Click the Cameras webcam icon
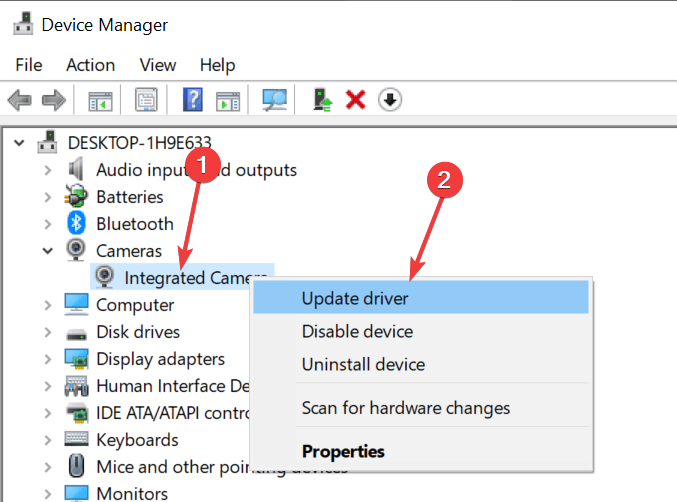677x502 pixels. point(76,250)
